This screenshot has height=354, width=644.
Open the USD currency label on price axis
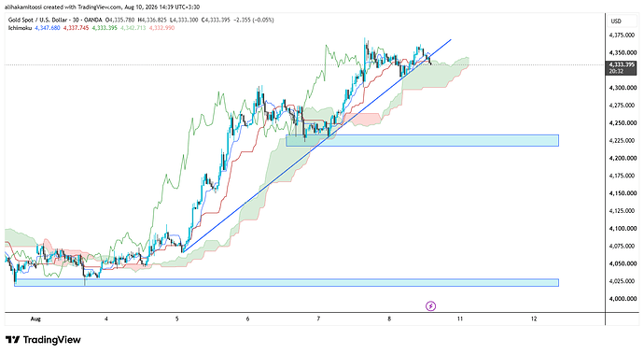tap(616, 21)
